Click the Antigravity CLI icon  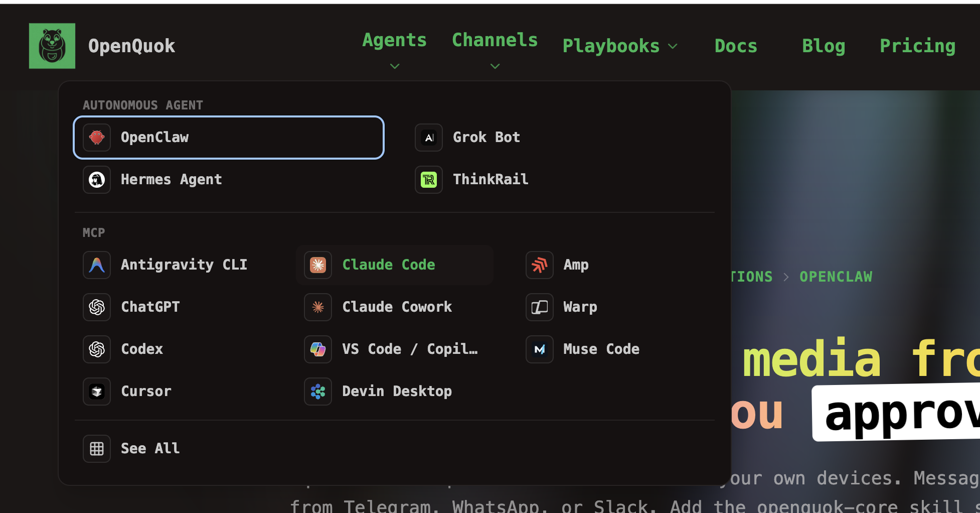click(97, 265)
